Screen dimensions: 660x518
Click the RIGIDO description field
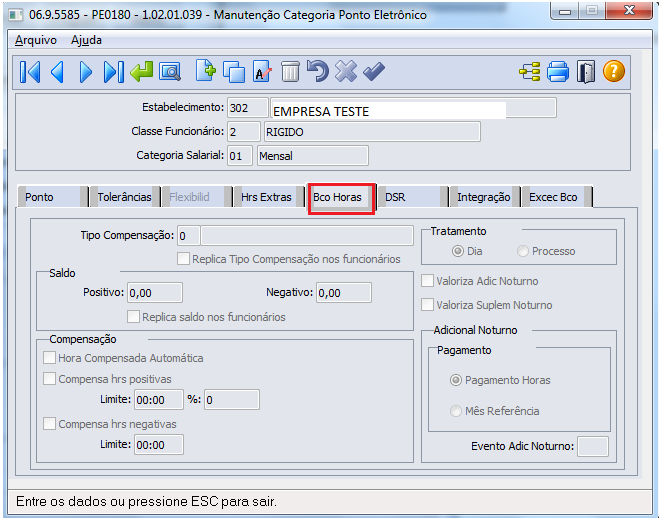372,132
